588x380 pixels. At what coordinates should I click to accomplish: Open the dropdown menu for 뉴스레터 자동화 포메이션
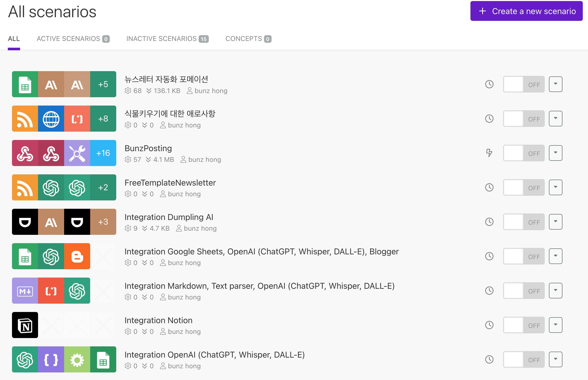click(x=555, y=84)
